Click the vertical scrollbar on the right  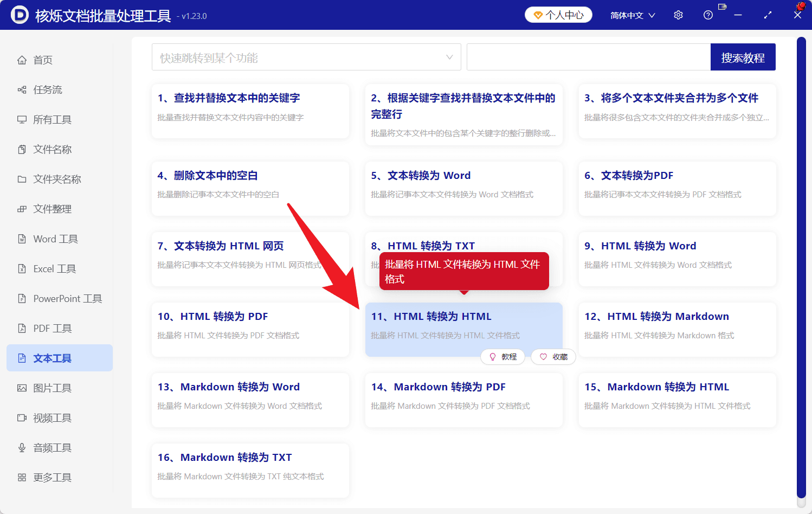pos(801,268)
